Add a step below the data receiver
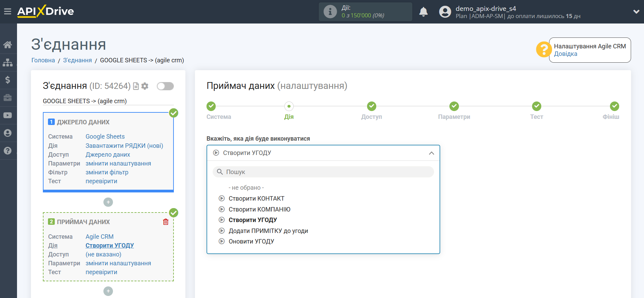The height and width of the screenshot is (298, 644). (108, 291)
